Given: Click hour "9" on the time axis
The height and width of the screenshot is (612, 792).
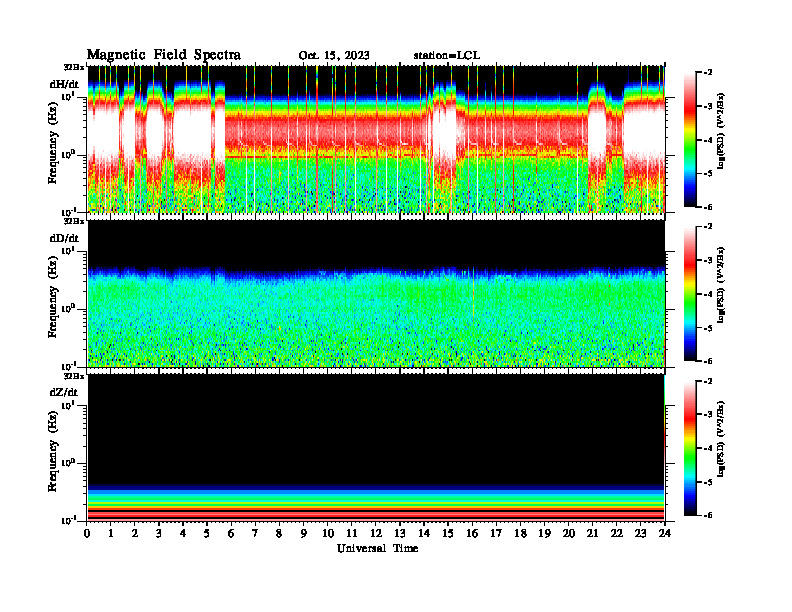Looking at the screenshot, I should 304,533.
